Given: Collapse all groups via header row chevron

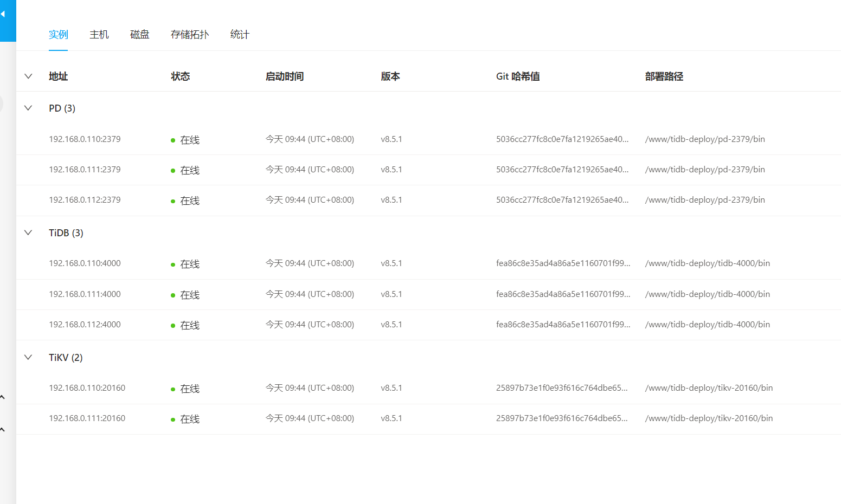Looking at the screenshot, I should tap(28, 76).
